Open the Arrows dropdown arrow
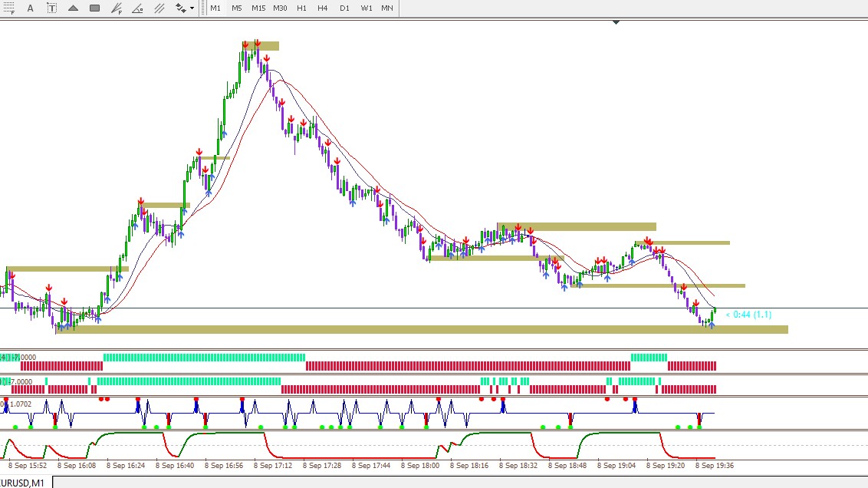This screenshot has width=868, height=488. 192,8
